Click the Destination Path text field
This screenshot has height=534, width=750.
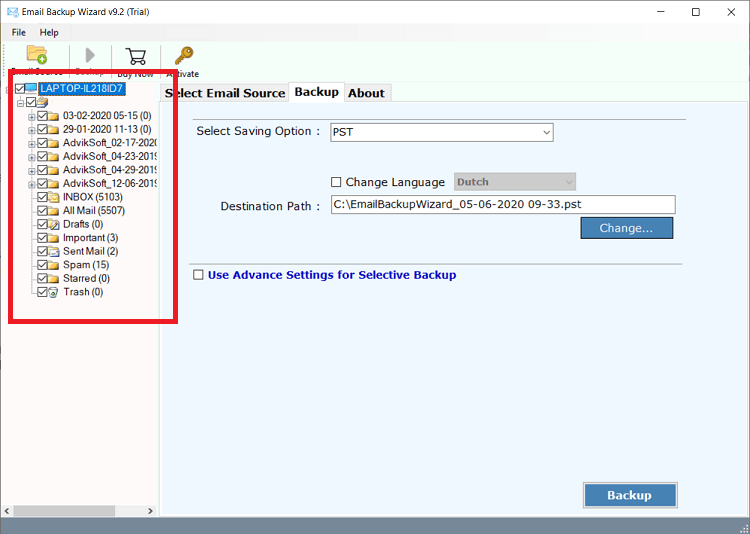(x=503, y=205)
